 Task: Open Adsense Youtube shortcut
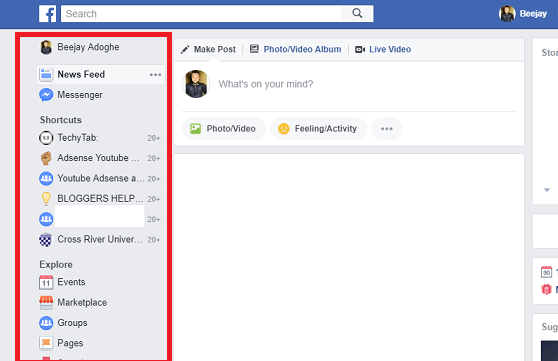99,158
